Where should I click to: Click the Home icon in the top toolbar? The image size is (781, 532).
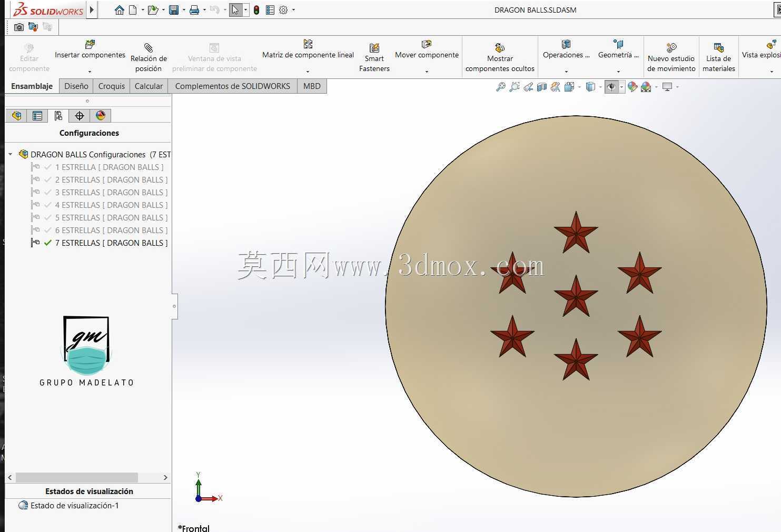pos(120,10)
